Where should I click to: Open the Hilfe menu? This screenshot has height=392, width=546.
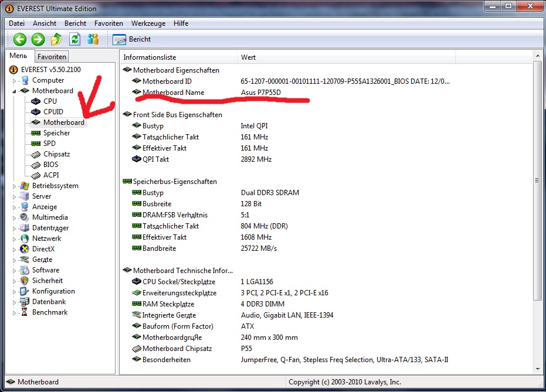(x=181, y=23)
